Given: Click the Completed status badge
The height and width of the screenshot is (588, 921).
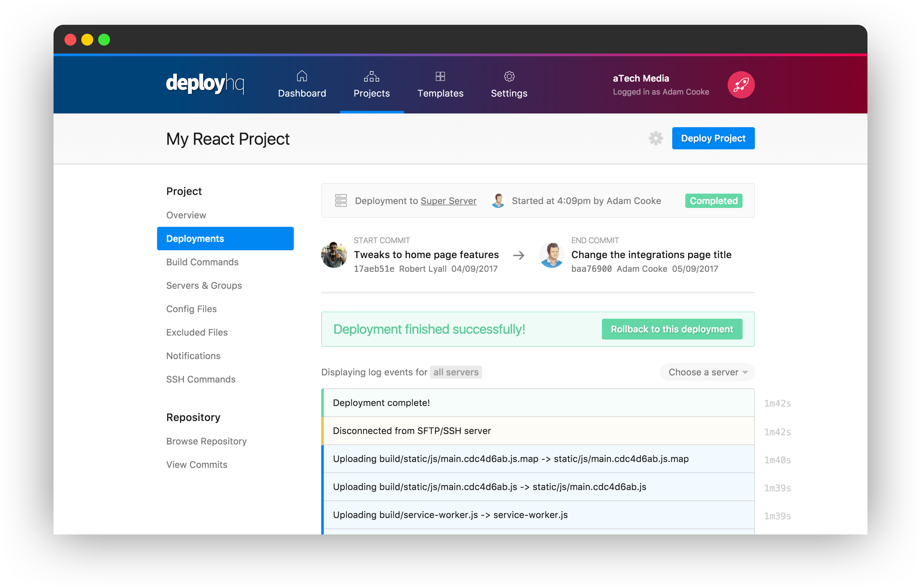Looking at the screenshot, I should (x=713, y=201).
